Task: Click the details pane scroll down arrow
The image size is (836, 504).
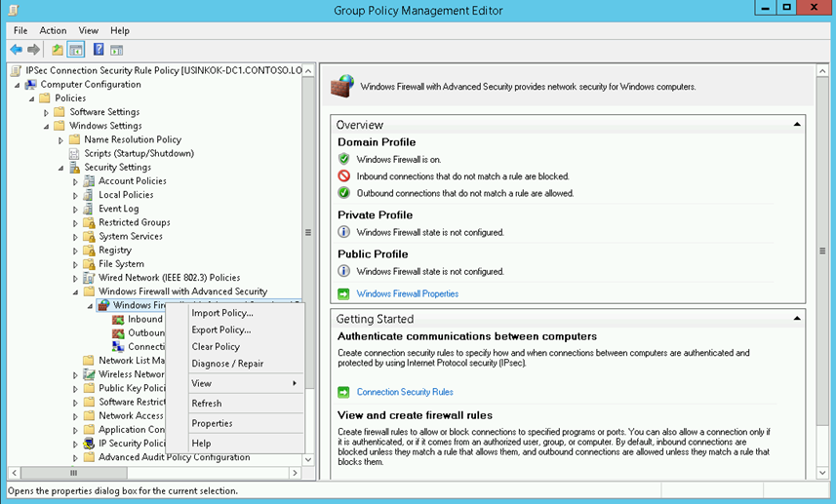Action: pos(821,472)
